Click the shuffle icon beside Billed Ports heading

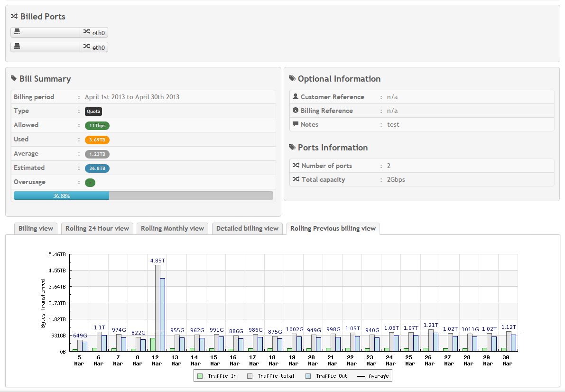[14, 17]
